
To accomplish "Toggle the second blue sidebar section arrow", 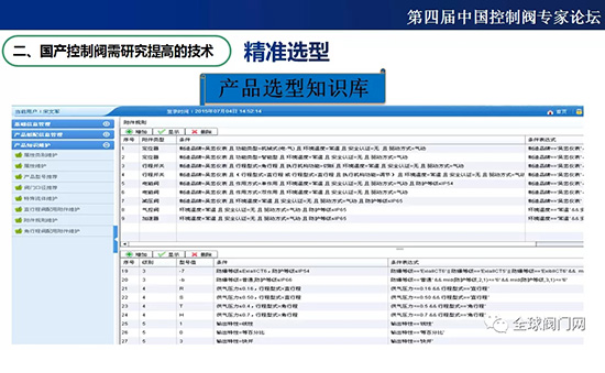I will click(x=106, y=134).
